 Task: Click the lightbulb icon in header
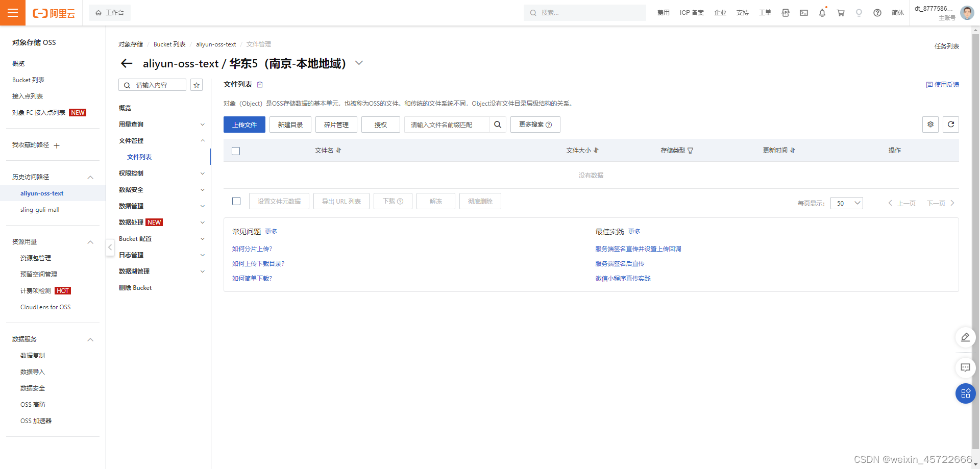(x=859, y=13)
